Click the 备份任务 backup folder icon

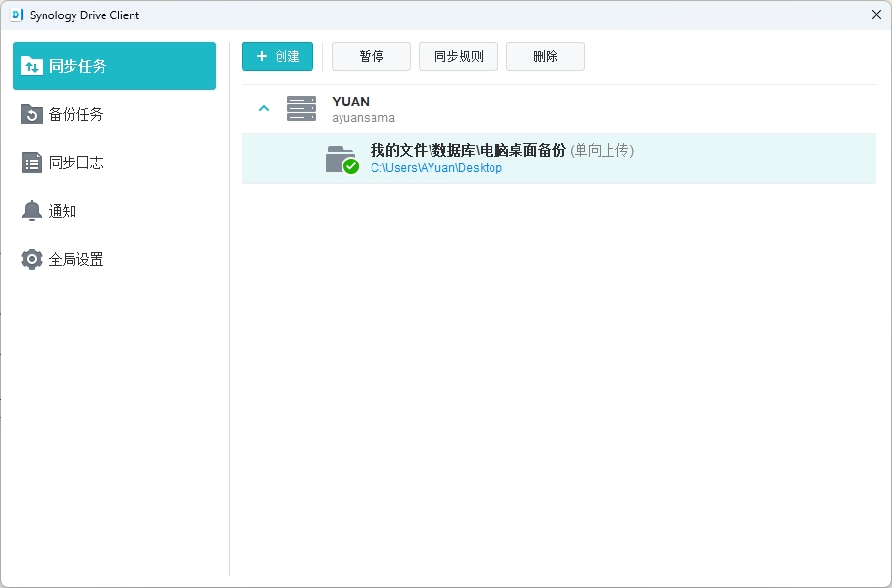click(x=32, y=114)
